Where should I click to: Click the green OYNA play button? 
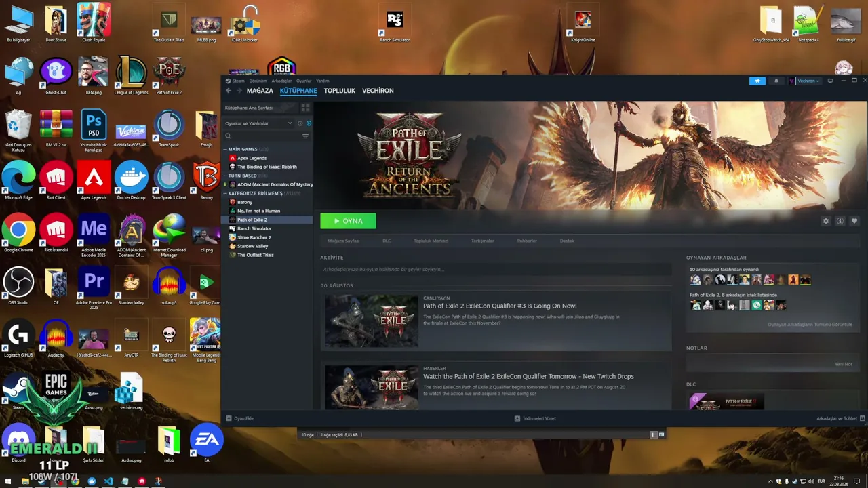coord(348,221)
